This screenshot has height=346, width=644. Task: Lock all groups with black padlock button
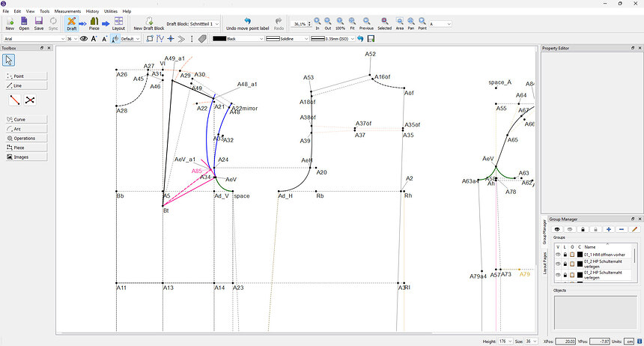(583, 229)
